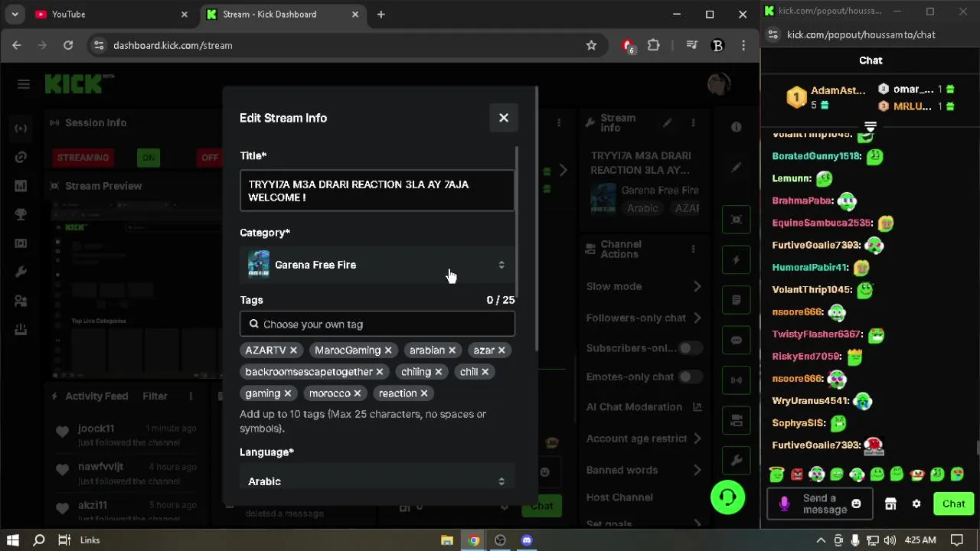Viewport: 980px width, 551px height.
Task: Click the green Chat send button in popout
Action: 953,504
